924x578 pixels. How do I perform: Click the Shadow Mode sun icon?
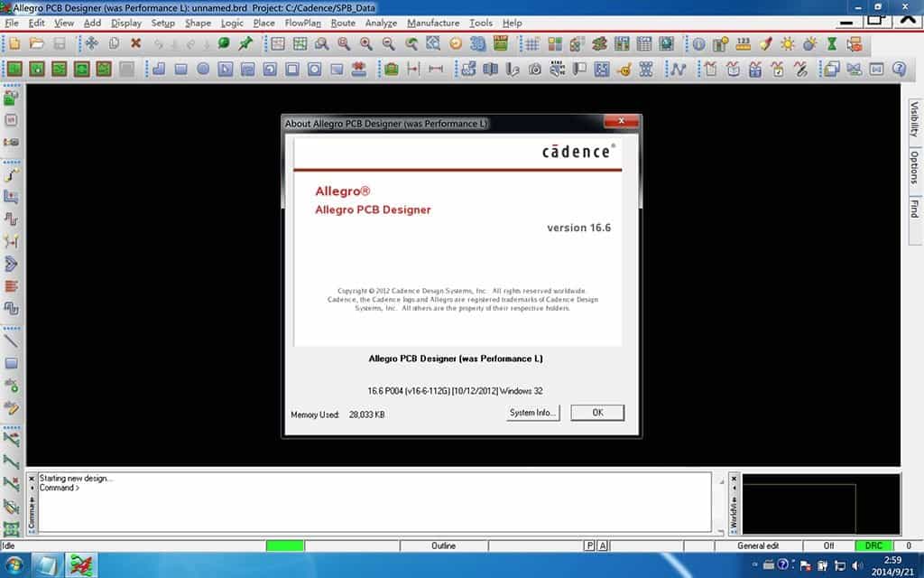click(x=789, y=42)
